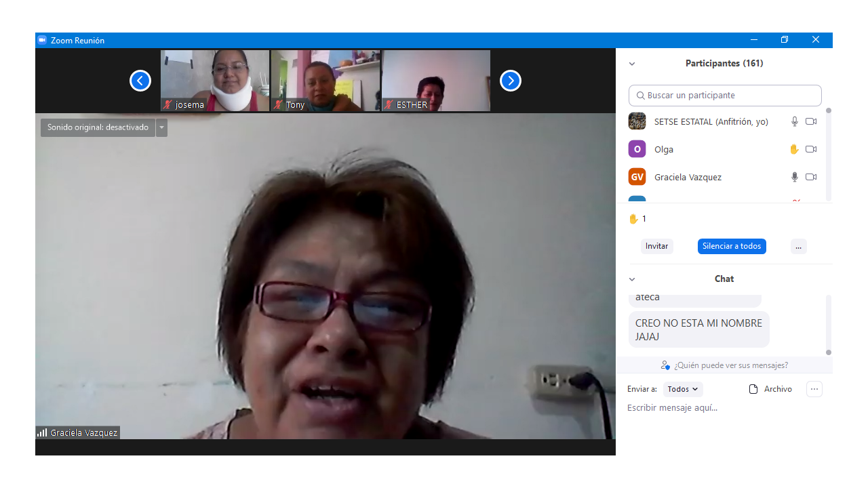
Task: Open chat more options ellipsis
Action: [814, 389]
